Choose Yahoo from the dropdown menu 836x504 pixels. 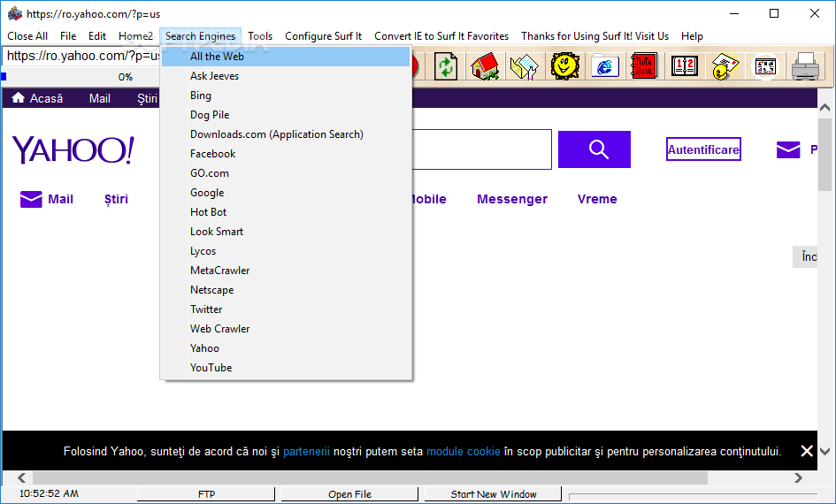tap(286, 347)
